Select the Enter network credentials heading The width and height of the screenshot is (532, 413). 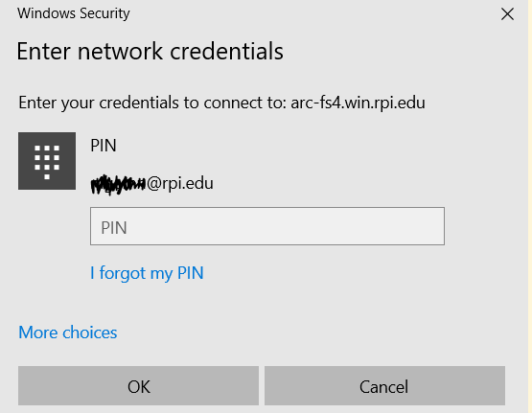tap(150, 52)
